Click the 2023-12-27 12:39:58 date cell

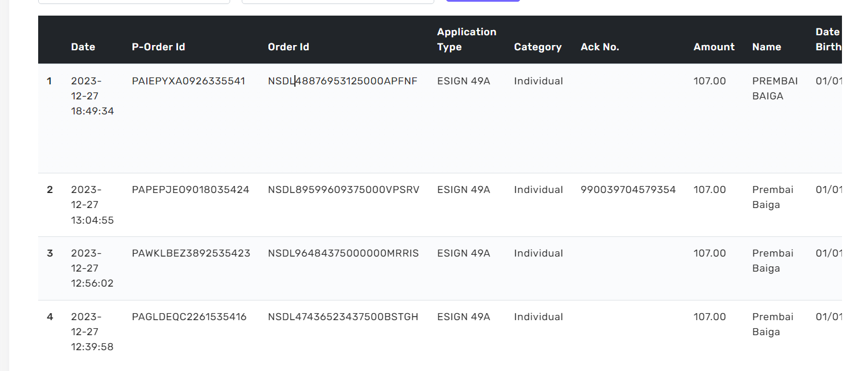coord(92,332)
